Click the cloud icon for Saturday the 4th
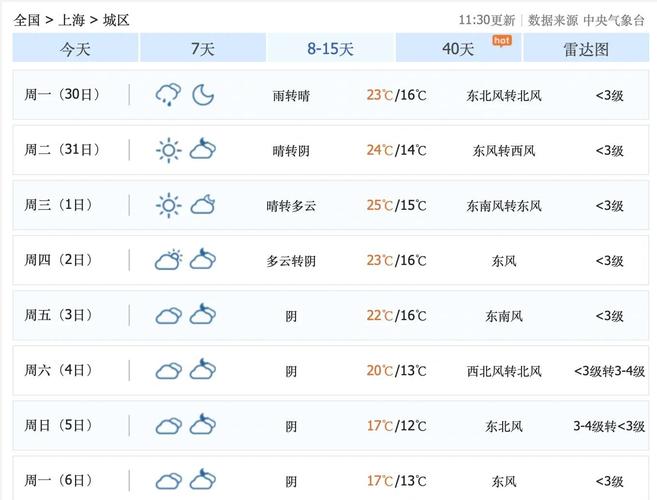 168,371
